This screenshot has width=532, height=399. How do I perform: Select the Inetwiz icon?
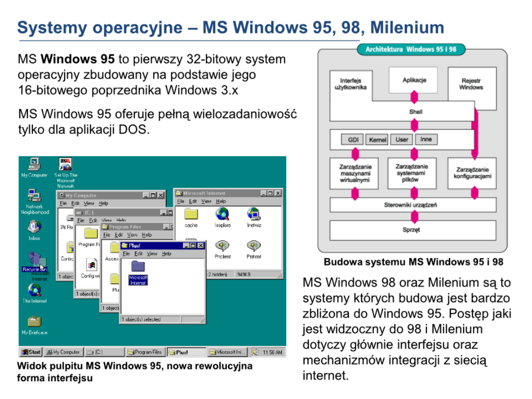254,214
